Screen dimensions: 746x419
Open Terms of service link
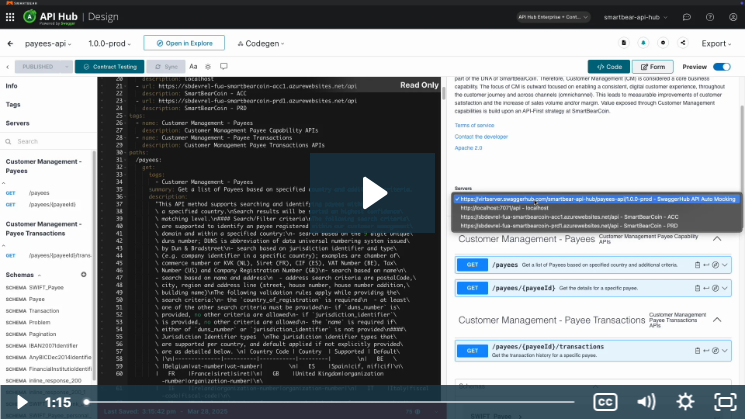[474, 126]
